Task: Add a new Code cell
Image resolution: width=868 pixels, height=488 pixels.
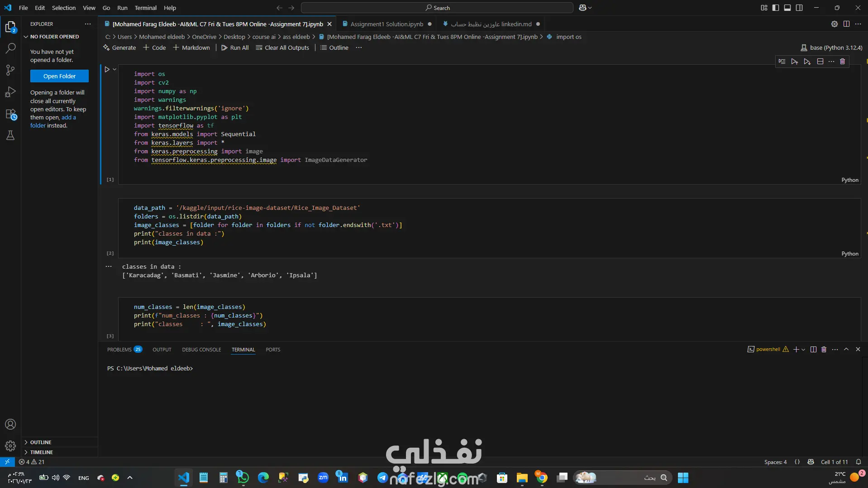Action: pyautogui.click(x=154, y=47)
